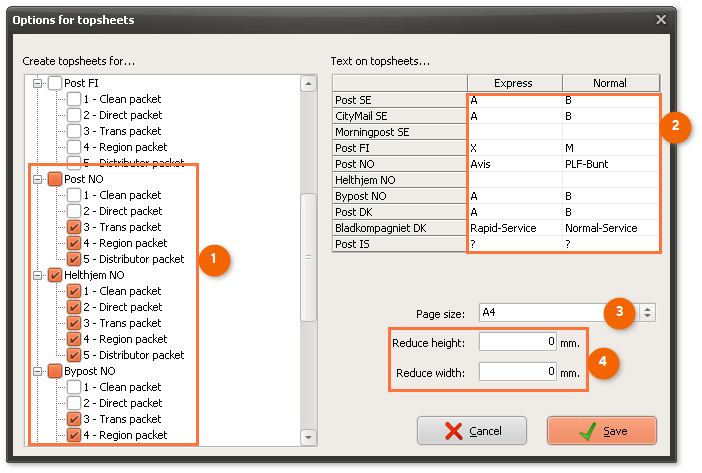The image size is (702, 473).
Task: Uncheck Region packet under Helthjem NO
Action: click(x=74, y=339)
